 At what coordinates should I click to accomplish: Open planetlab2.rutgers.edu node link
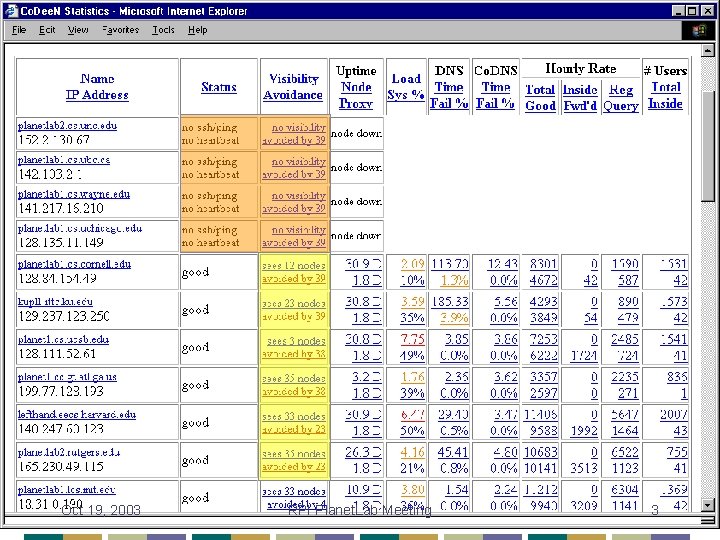click(x=69, y=452)
